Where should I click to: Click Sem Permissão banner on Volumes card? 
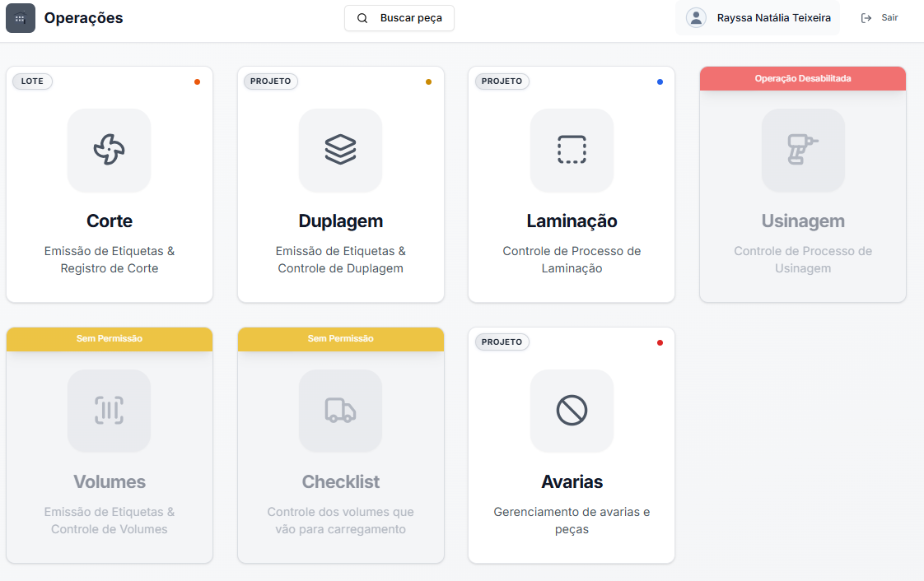pyautogui.click(x=110, y=339)
